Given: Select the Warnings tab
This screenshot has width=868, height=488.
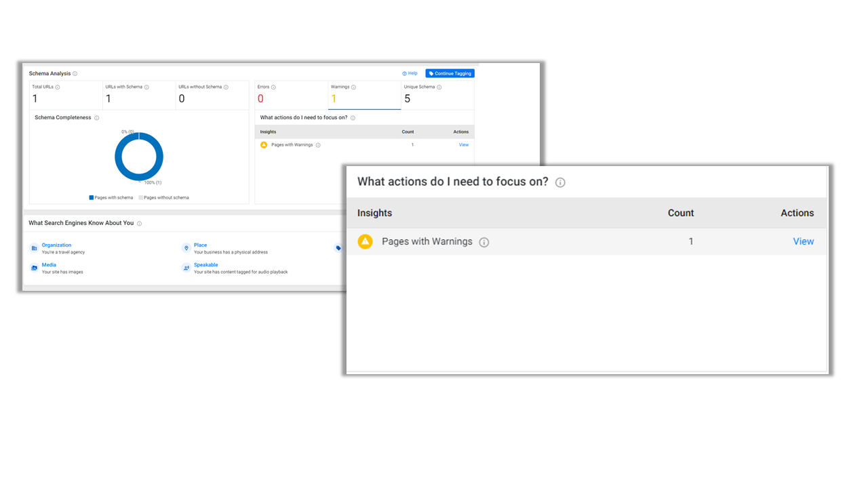Looking at the screenshot, I should pos(364,95).
